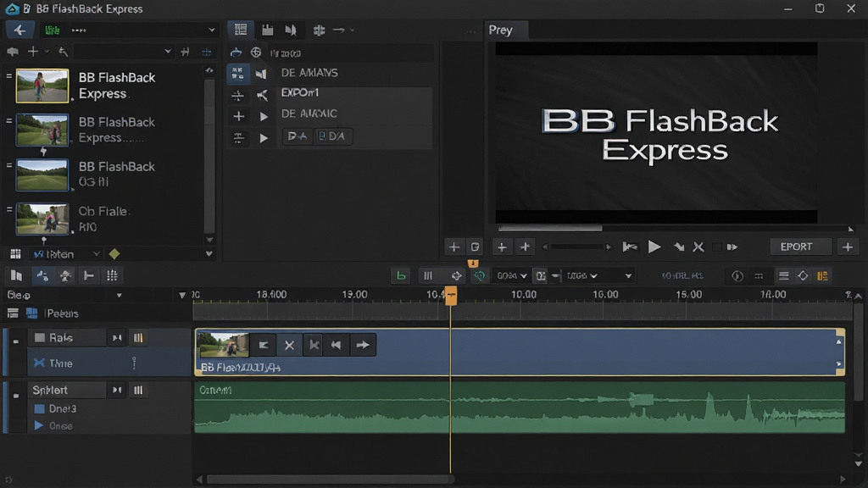This screenshot has height=488, width=868.
Task: Click the D/A button in effects panel
Action: (333, 136)
